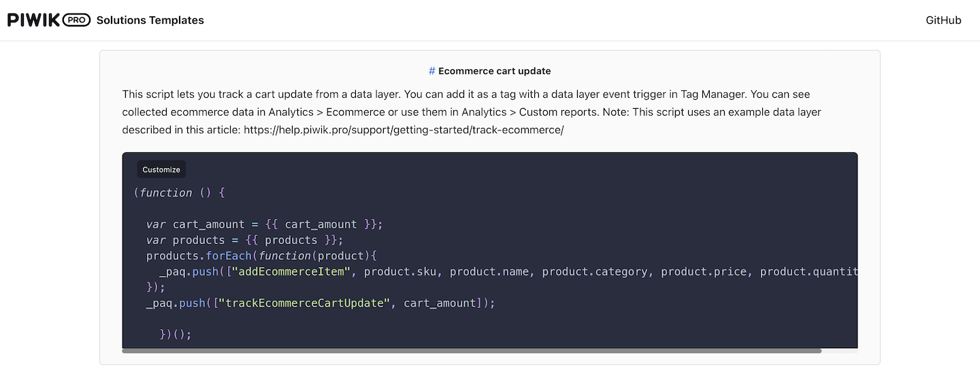Click product.category in the push arguments
This screenshot has height=378, width=980.
[x=594, y=272]
